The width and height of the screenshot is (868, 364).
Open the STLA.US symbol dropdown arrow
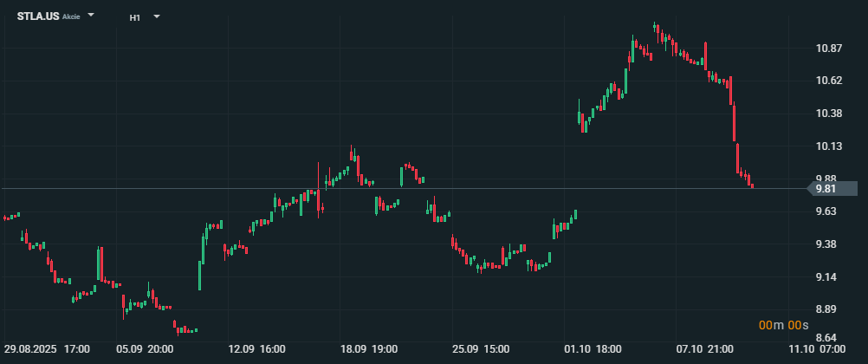(92, 16)
